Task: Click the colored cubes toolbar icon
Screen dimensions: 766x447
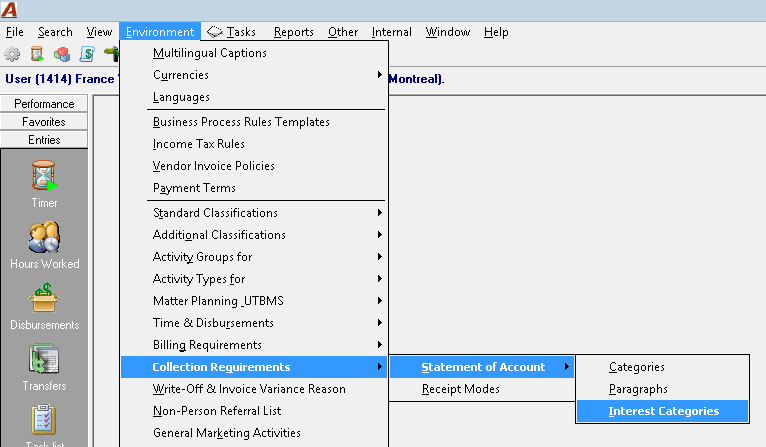Action: coord(62,54)
